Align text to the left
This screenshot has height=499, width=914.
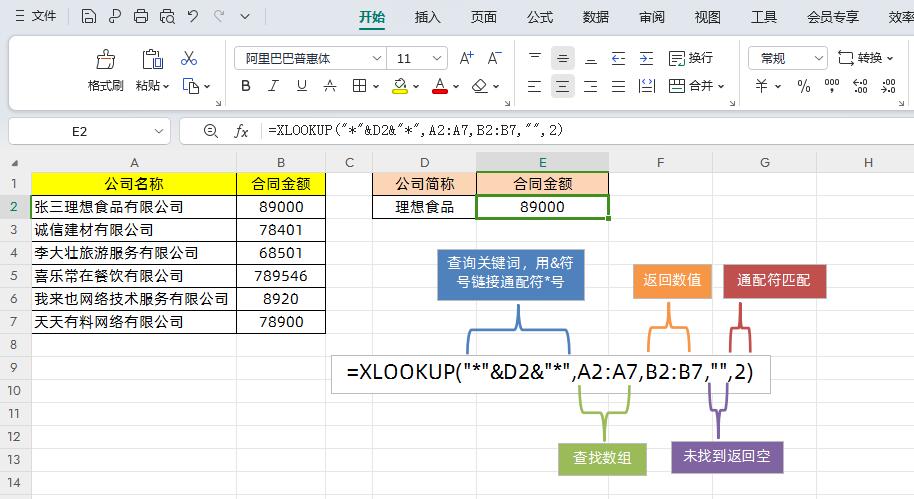(x=535, y=86)
